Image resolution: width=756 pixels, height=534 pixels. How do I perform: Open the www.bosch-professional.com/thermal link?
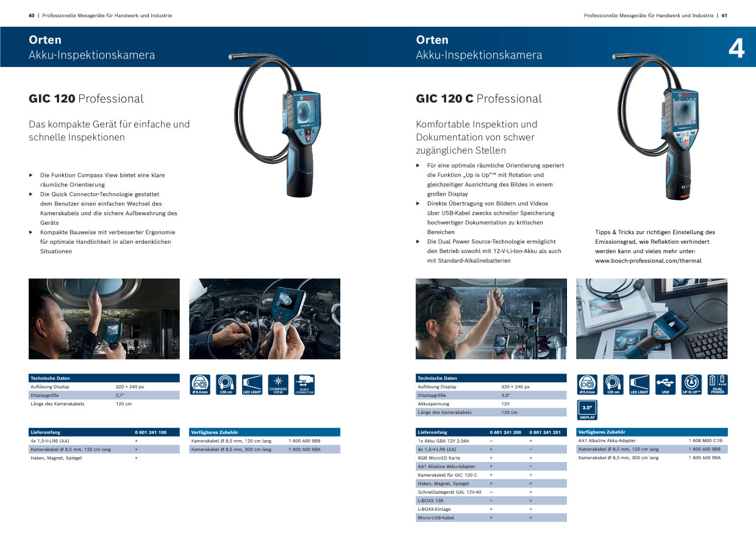point(648,261)
